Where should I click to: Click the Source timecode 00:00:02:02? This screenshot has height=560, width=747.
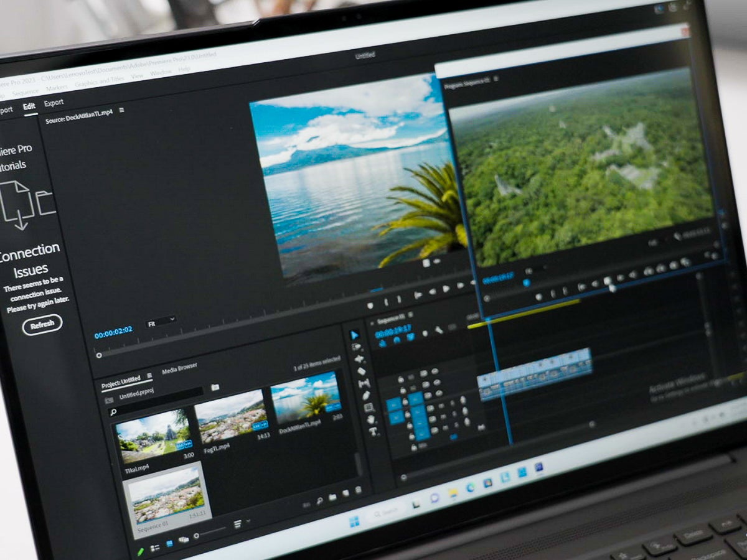[113, 331]
